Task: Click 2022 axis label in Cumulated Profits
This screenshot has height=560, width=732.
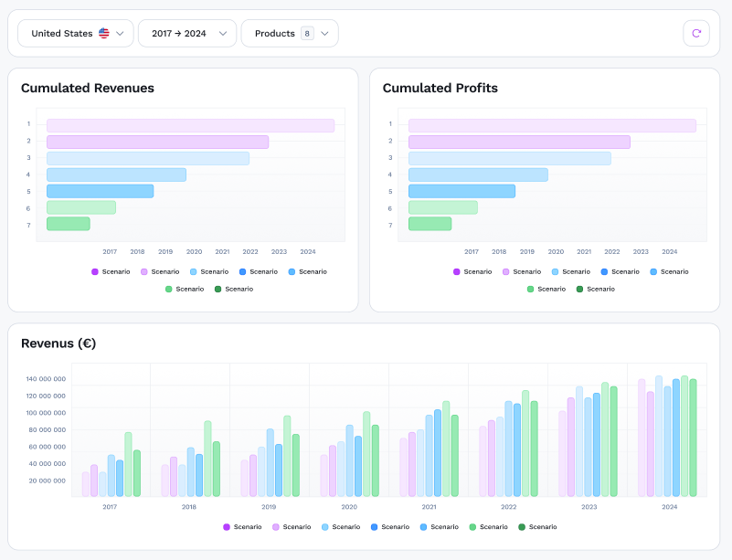Action: click(612, 251)
